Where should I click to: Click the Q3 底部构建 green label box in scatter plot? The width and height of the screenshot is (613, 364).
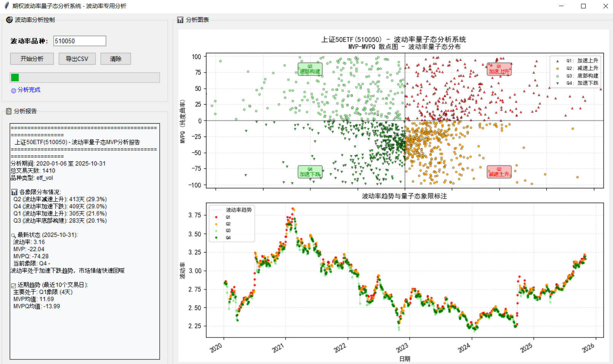pos(310,69)
